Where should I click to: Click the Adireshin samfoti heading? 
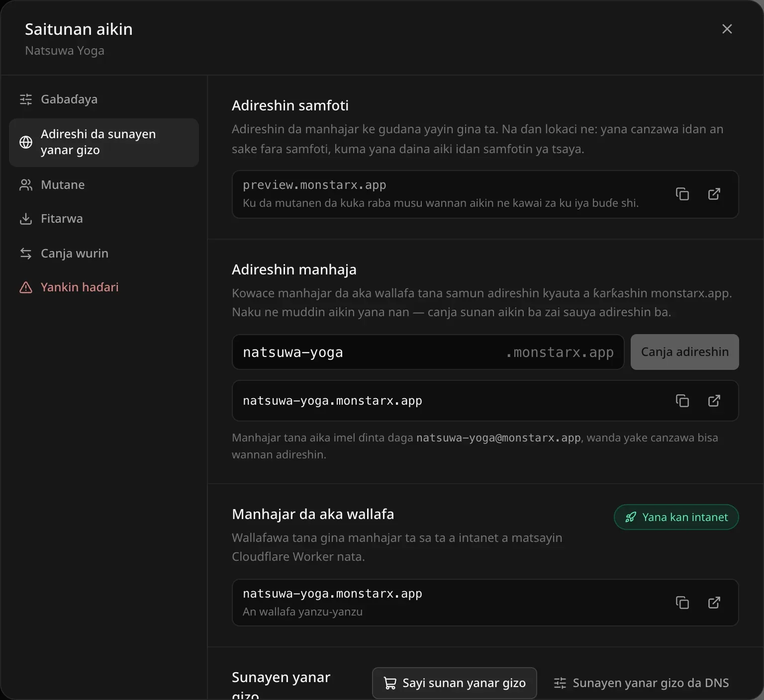[290, 105]
